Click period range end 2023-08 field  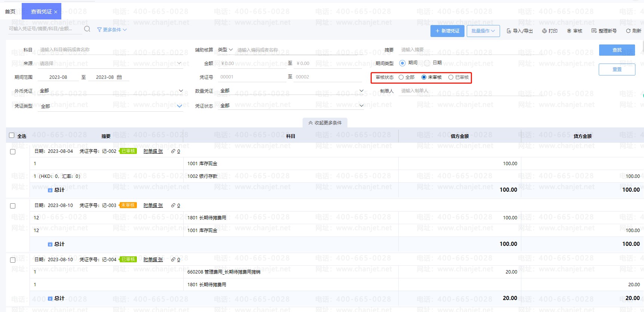(105, 77)
